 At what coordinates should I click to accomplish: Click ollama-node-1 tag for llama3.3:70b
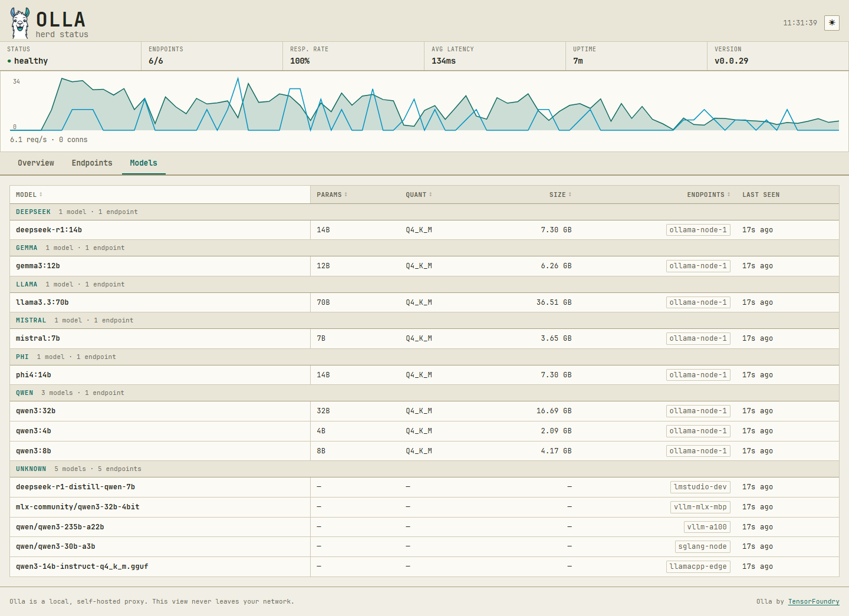coord(698,302)
